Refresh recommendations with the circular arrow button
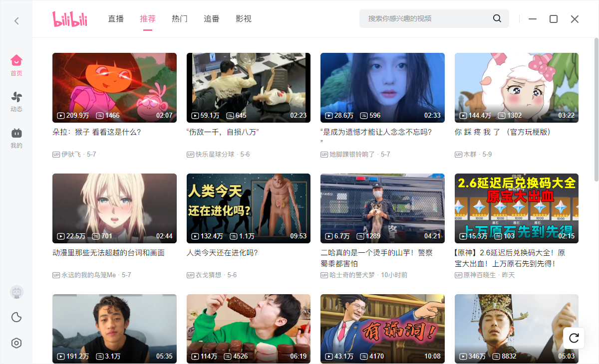Screen dimensions: 599x364 574,338
